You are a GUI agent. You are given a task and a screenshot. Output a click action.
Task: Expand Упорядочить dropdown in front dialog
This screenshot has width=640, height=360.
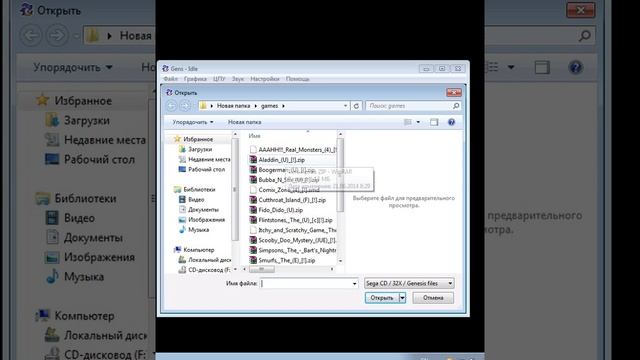193,122
